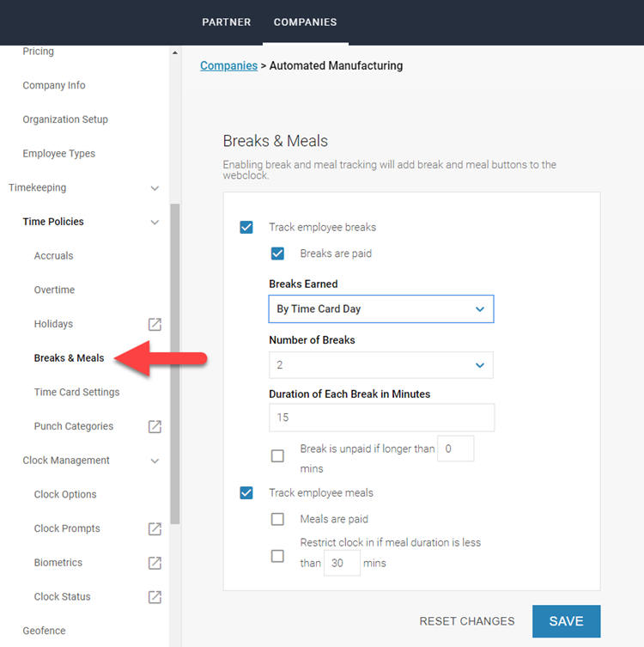Click the Save button
Viewport: 644px width, 647px height.
(x=566, y=621)
